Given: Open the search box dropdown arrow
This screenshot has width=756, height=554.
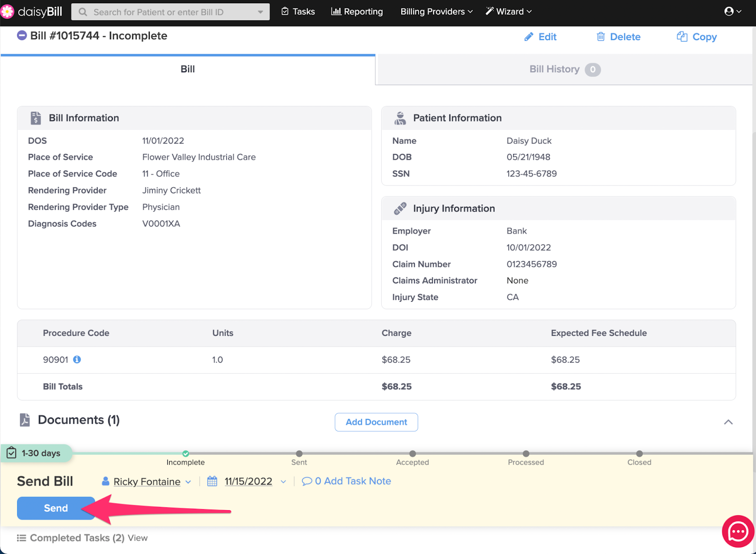Looking at the screenshot, I should click(260, 12).
